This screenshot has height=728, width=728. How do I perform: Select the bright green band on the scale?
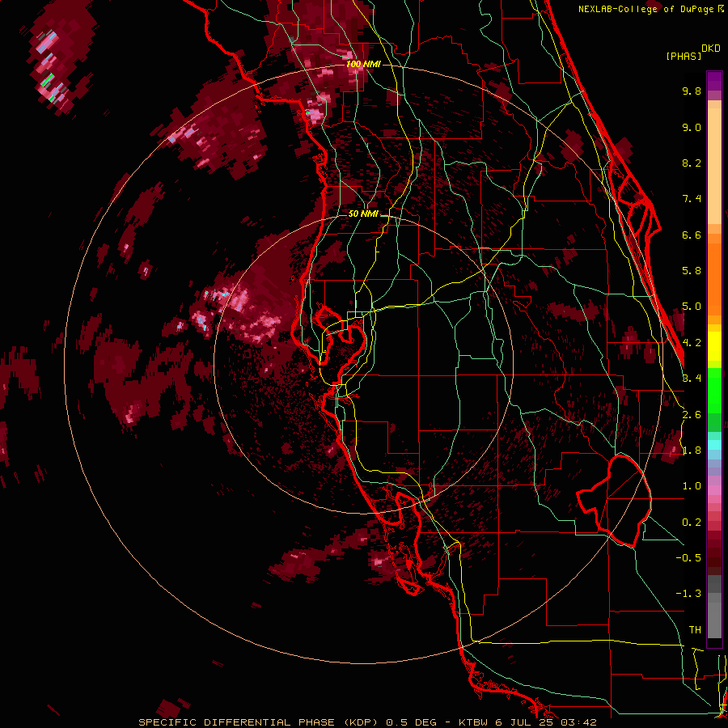(x=714, y=391)
